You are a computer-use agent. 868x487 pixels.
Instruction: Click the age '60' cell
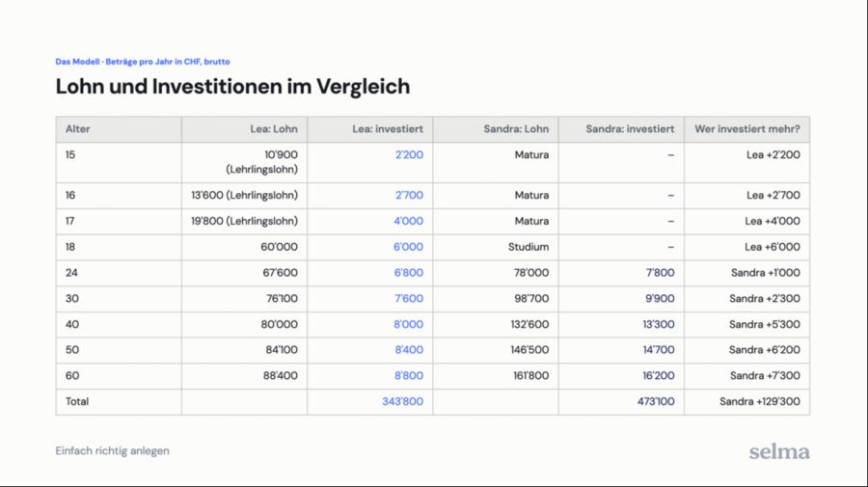click(119, 376)
